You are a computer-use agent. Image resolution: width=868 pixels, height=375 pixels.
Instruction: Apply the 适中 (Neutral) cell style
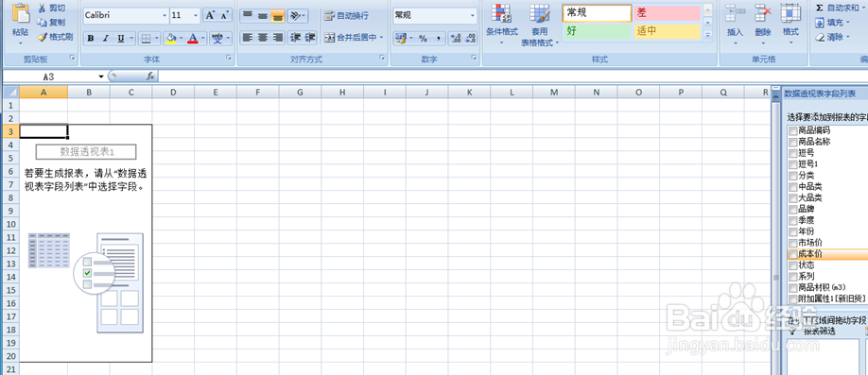coord(667,31)
